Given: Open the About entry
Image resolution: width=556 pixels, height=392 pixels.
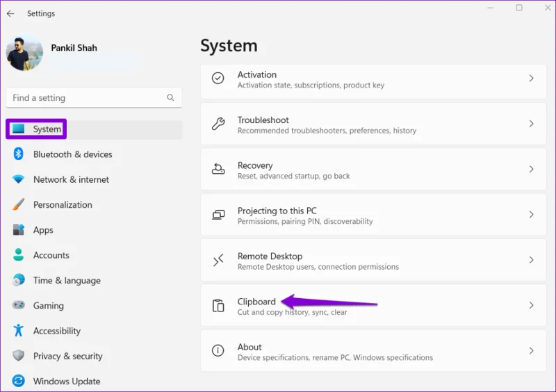Looking at the screenshot, I should [x=373, y=351].
